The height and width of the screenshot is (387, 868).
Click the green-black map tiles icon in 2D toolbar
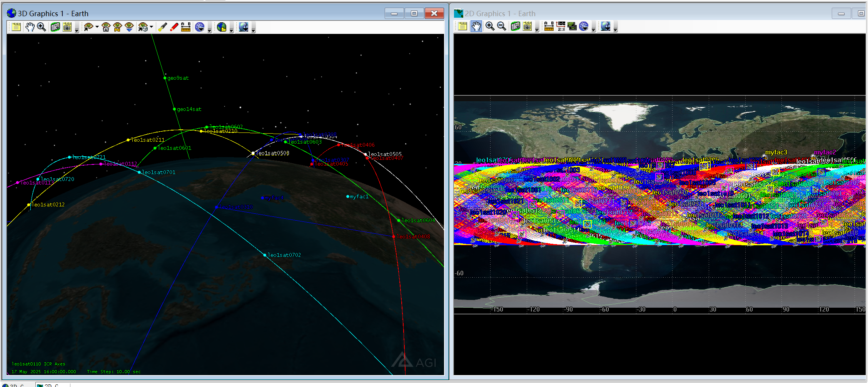pyautogui.click(x=572, y=26)
